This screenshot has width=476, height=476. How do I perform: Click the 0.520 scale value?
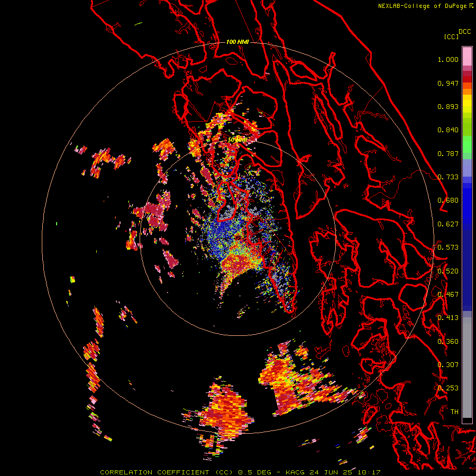coord(448,271)
